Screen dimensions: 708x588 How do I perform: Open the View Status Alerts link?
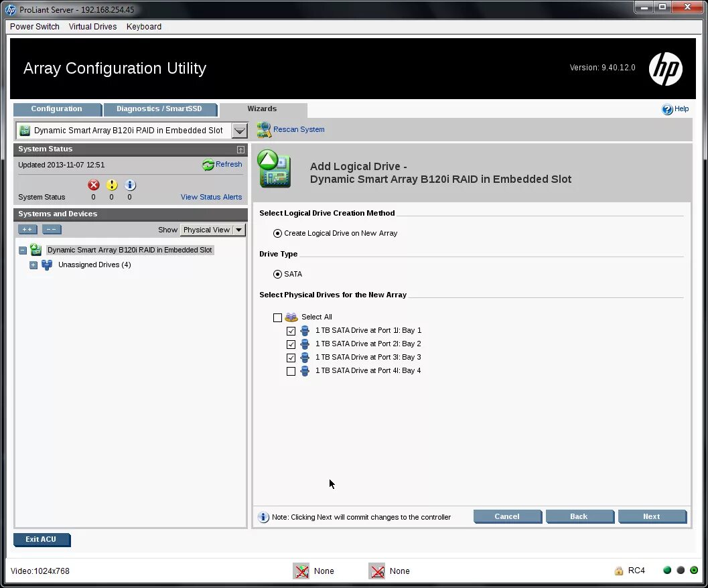tap(211, 197)
